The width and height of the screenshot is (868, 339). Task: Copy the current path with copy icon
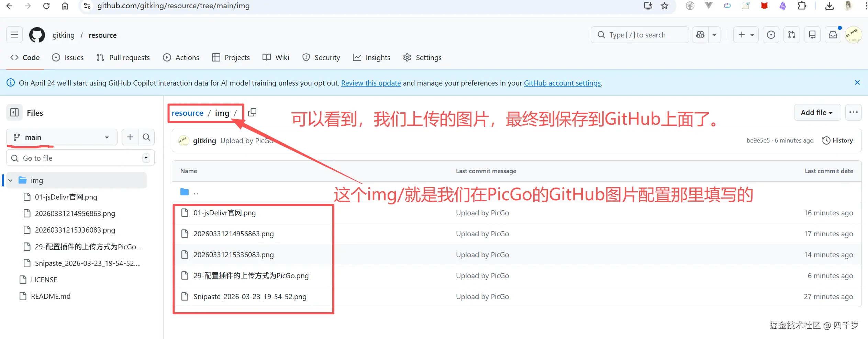pyautogui.click(x=253, y=112)
